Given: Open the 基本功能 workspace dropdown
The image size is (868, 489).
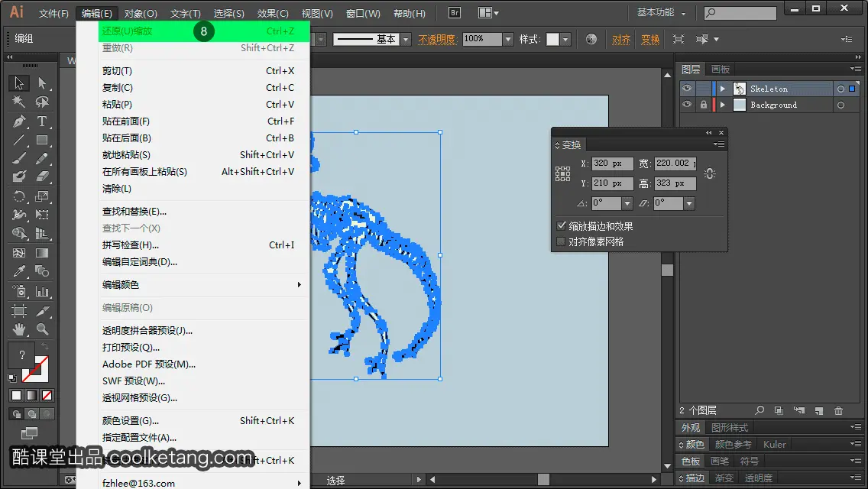Looking at the screenshot, I should pos(661,13).
